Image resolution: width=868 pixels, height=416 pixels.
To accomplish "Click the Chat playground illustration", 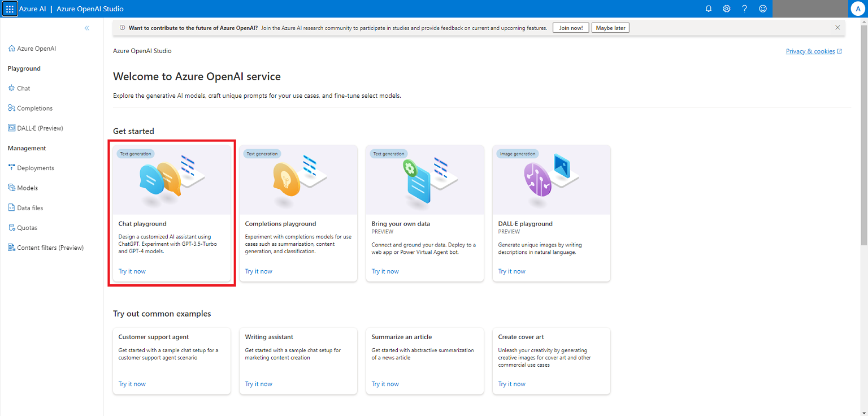I will click(x=172, y=179).
